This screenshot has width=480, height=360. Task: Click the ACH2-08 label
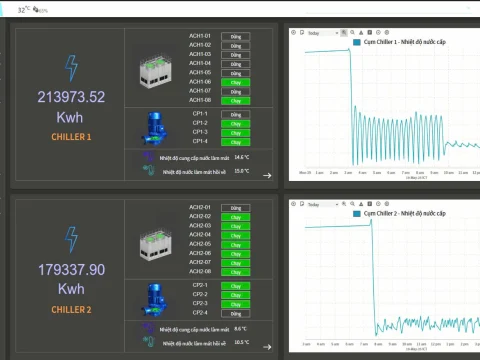pos(200,271)
